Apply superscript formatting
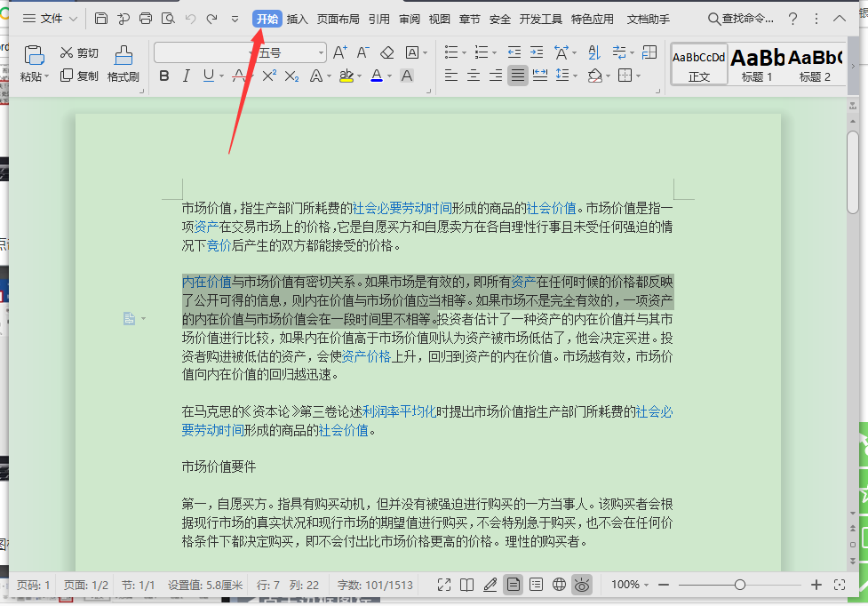This screenshot has height=606, width=868. [x=269, y=76]
